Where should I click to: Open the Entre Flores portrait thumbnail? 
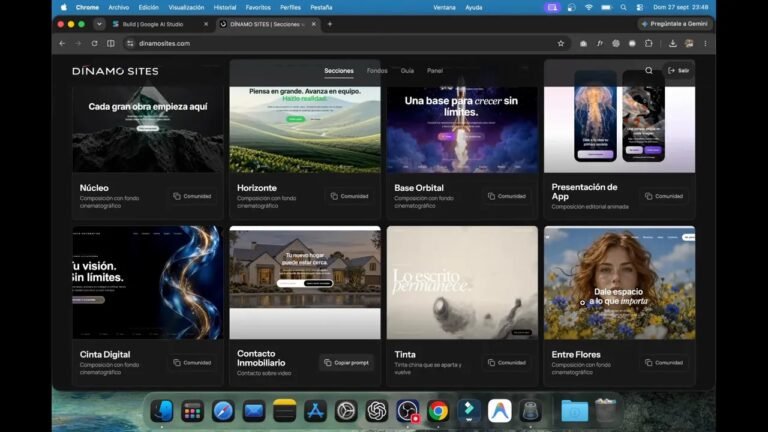pos(619,283)
